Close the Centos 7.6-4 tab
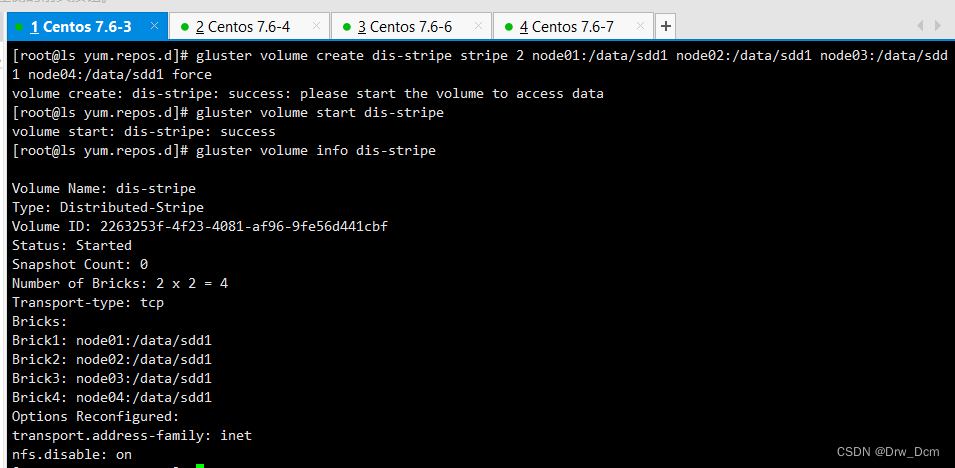Viewport: 955px width, 468px height. coord(316,26)
